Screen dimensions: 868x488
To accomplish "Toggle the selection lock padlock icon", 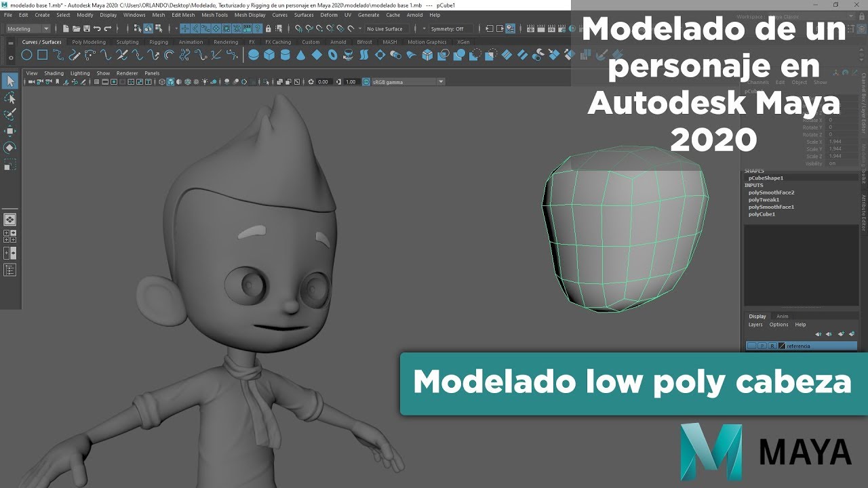I will [x=269, y=28].
